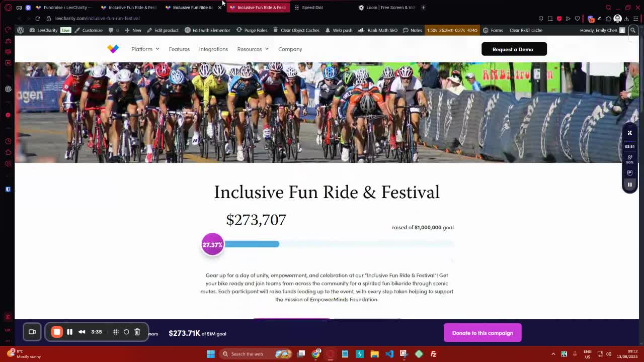This screenshot has width=644, height=362.
Task: Reload the page with refresh icon
Action: point(38,19)
